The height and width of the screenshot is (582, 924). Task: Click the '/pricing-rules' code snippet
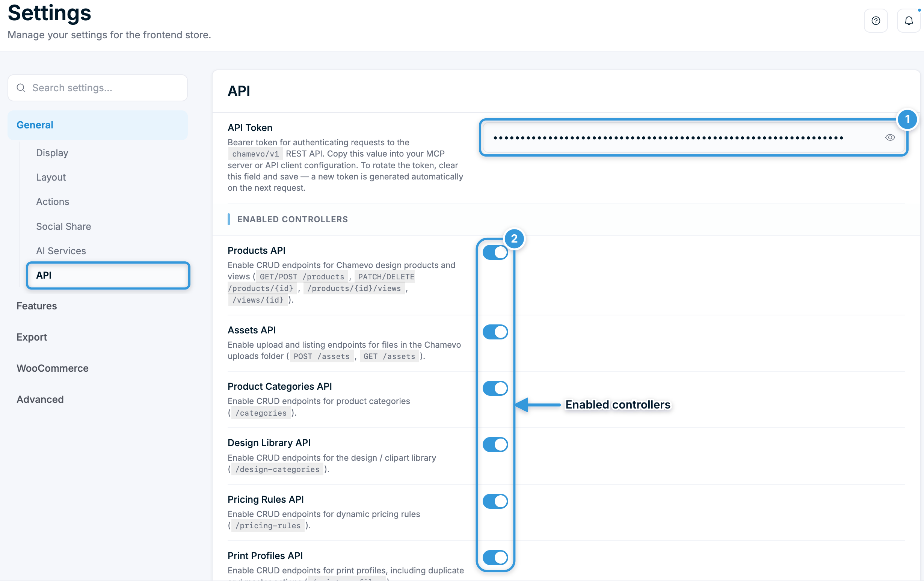(x=268, y=526)
